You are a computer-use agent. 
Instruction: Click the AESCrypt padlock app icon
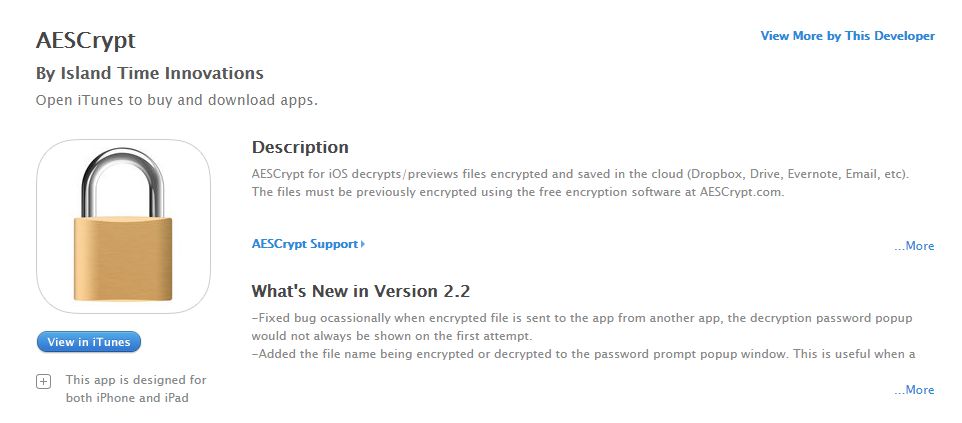coord(123,227)
